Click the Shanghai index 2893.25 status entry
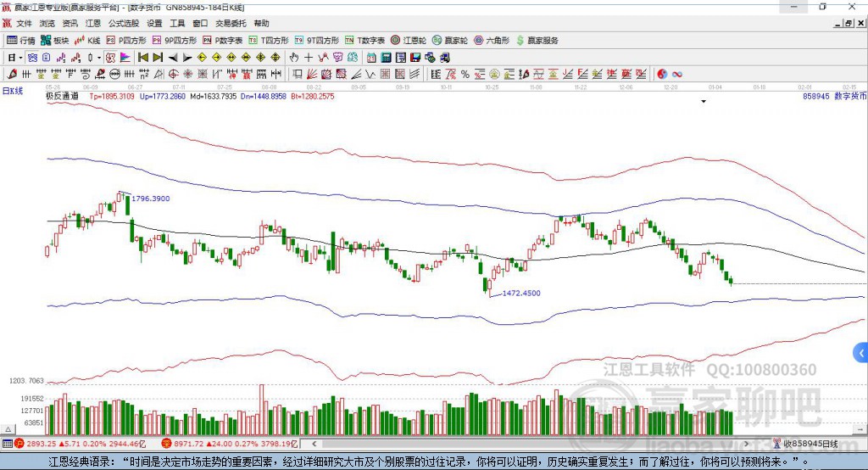Image resolution: width=868 pixels, height=470 pixels. pyautogui.click(x=82, y=444)
